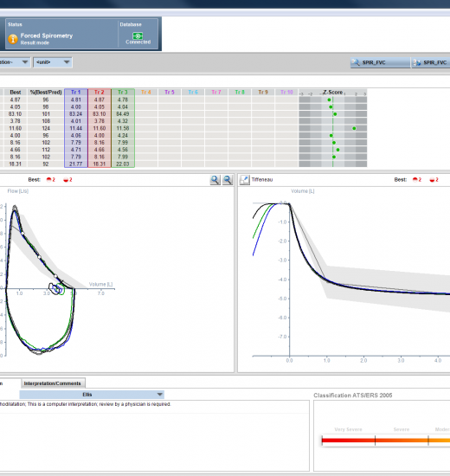
Task: Select value 84.49 in Tr 3 column
Action: click(x=123, y=114)
